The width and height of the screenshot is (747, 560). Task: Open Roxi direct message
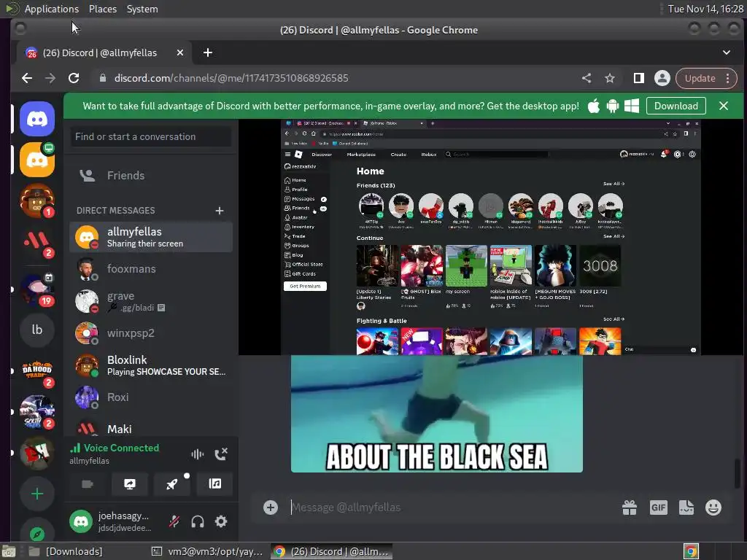click(x=151, y=397)
